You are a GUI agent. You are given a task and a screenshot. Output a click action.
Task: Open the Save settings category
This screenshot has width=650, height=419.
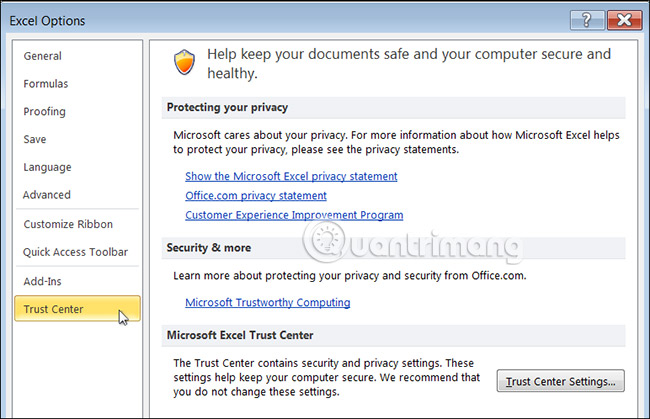(35, 140)
